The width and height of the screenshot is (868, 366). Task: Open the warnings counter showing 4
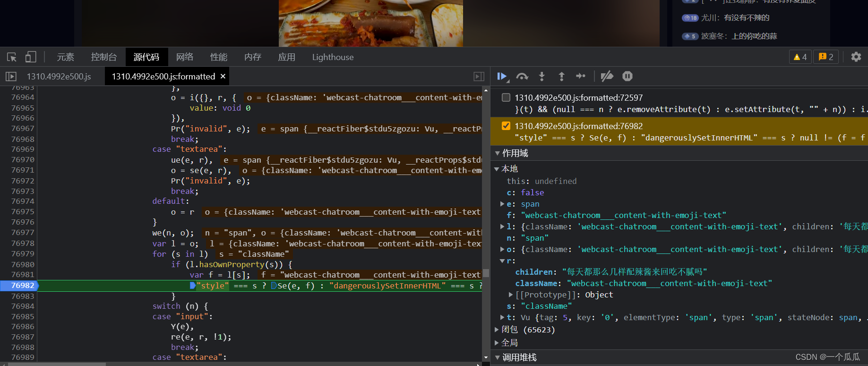click(800, 57)
